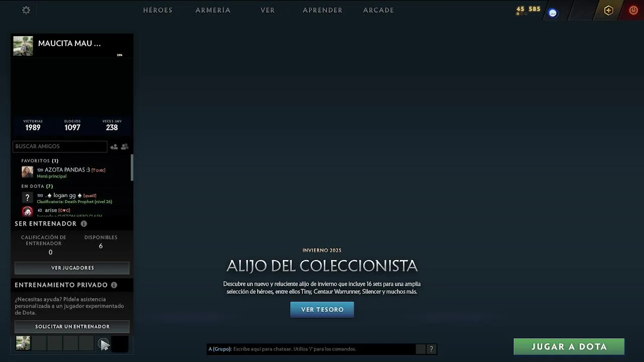The height and width of the screenshot is (362, 644).
Task: Click the small square button beside chat help
Action: [421, 349]
